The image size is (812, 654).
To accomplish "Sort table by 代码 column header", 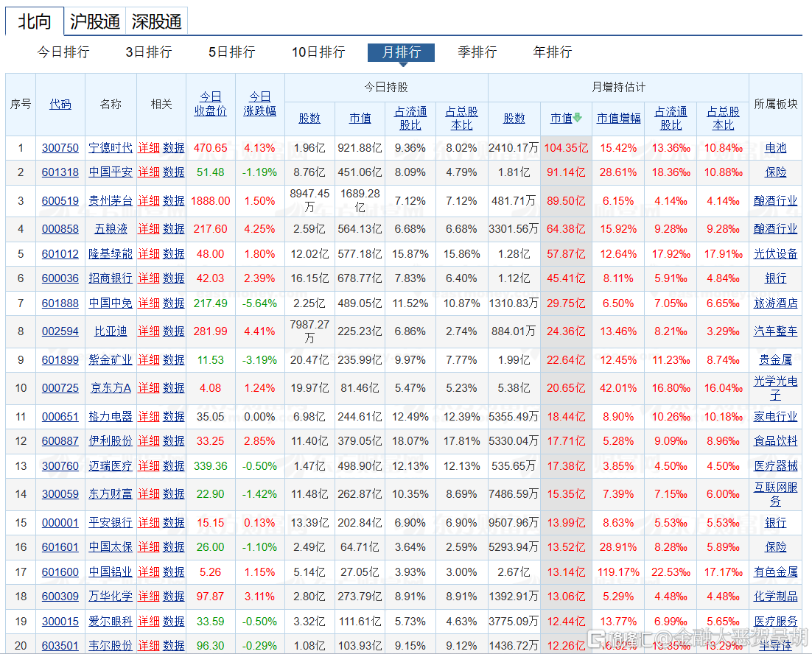I will point(60,104).
